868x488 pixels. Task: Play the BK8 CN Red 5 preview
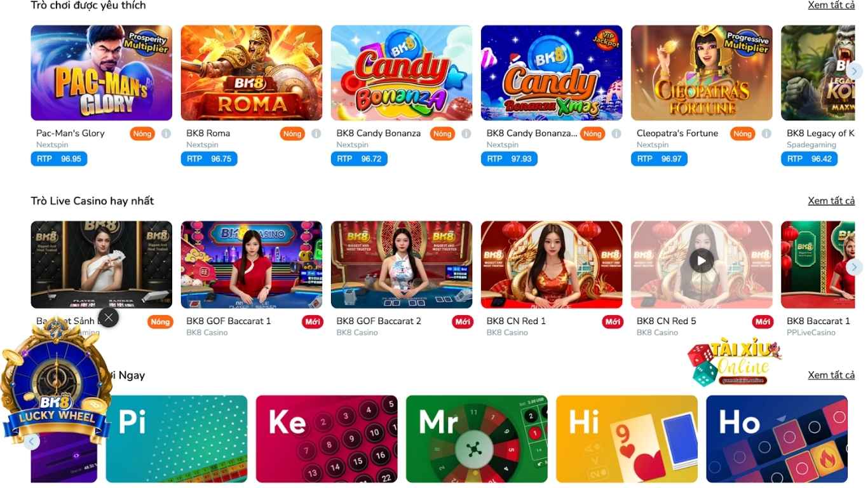click(x=702, y=261)
